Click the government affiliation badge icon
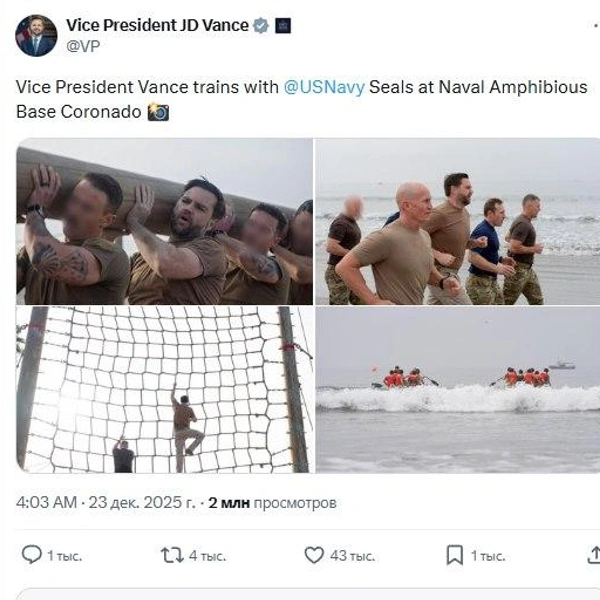 [x=283, y=26]
